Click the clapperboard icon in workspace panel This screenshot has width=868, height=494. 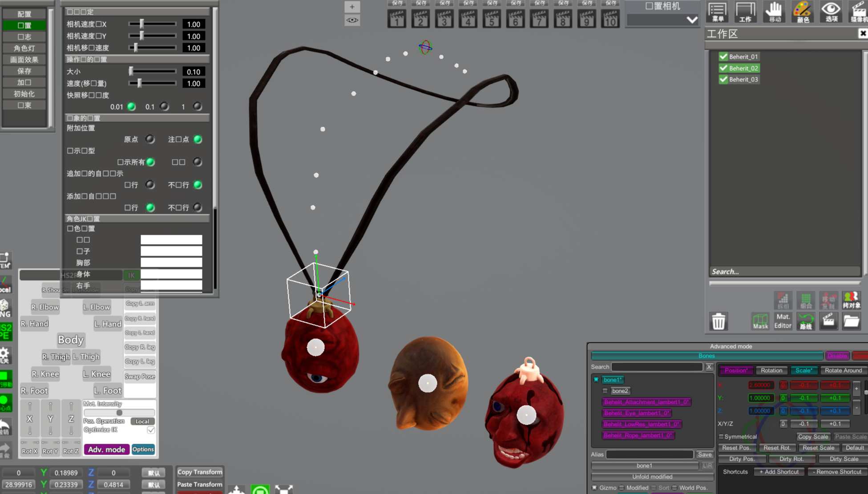click(x=828, y=321)
